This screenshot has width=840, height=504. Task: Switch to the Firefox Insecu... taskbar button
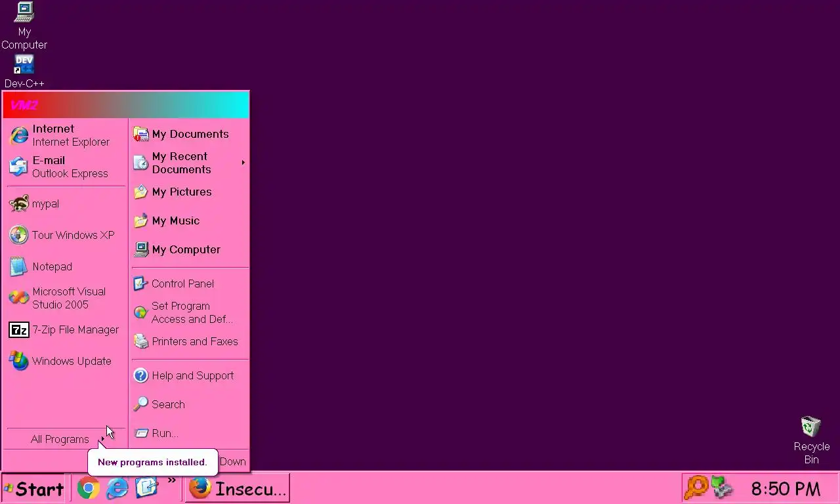(x=238, y=489)
